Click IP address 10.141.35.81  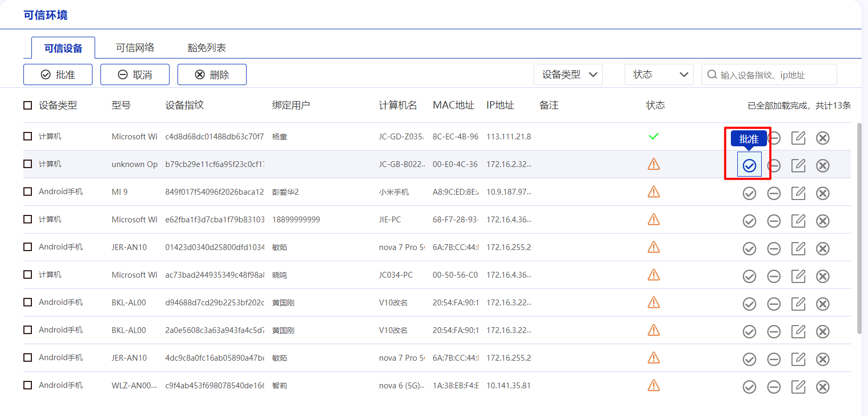coord(509,386)
